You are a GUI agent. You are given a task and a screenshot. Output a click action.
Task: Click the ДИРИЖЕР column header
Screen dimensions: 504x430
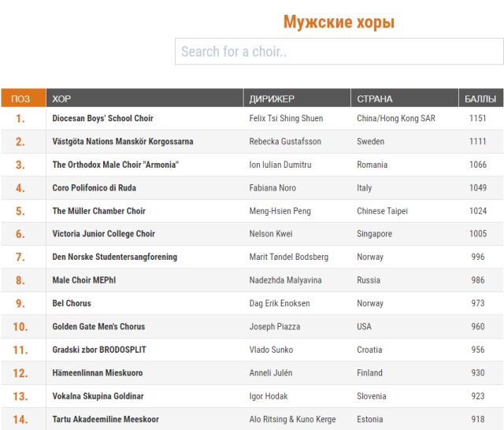tap(297, 98)
